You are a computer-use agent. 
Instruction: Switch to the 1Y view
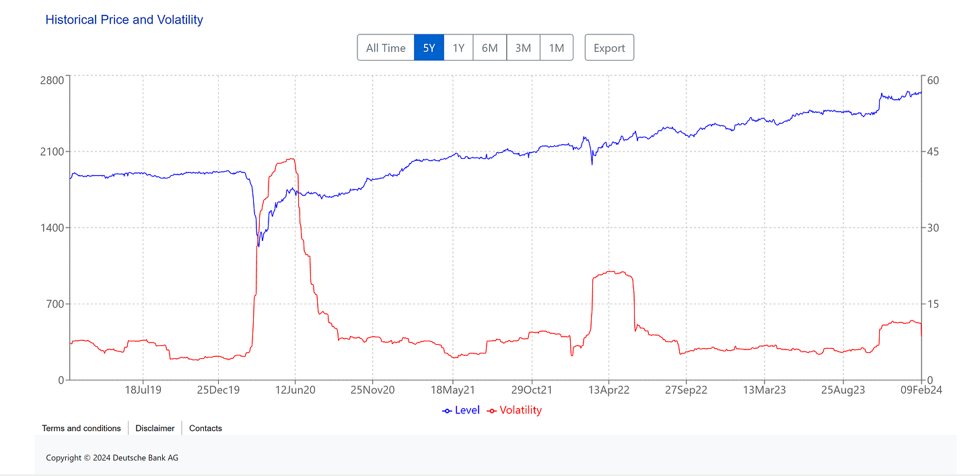pos(458,47)
